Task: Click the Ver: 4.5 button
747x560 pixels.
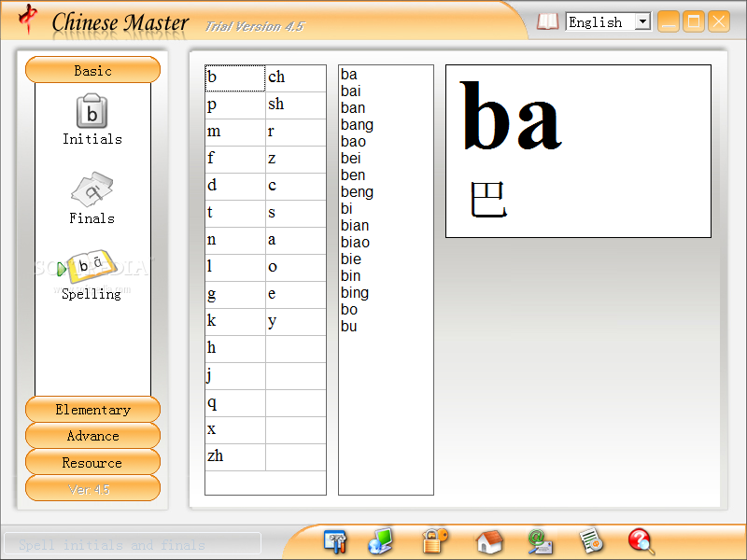Action: click(x=92, y=488)
